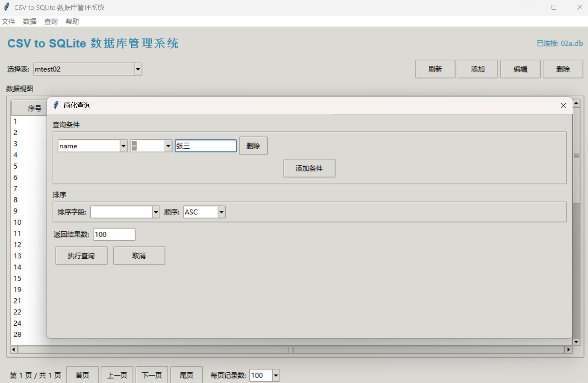Open the 文件 menu
This screenshot has width=588, height=383.
click(8, 21)
